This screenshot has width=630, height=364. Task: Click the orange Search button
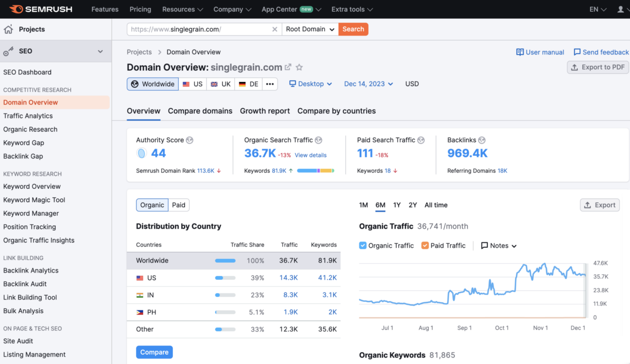[x=353, y=30]
